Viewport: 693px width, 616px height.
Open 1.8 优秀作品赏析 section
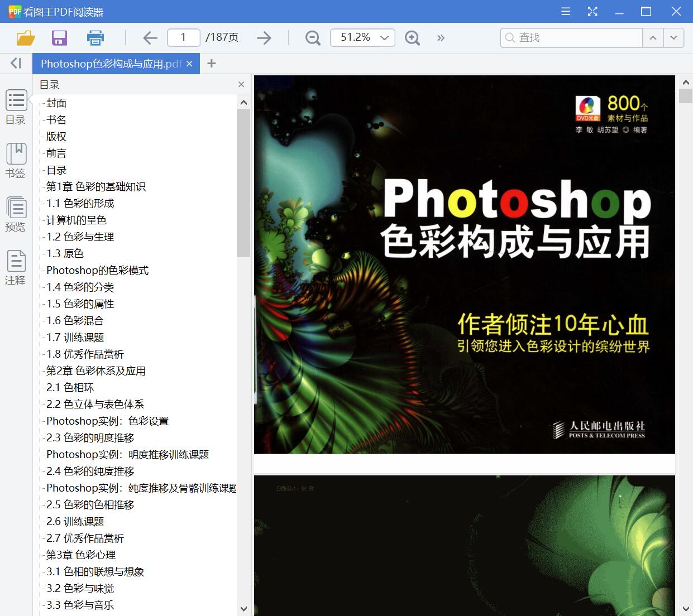85,354
